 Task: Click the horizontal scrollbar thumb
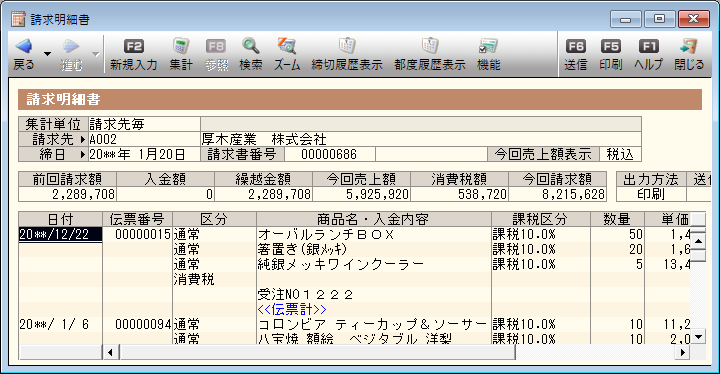[x=317, y=352]
